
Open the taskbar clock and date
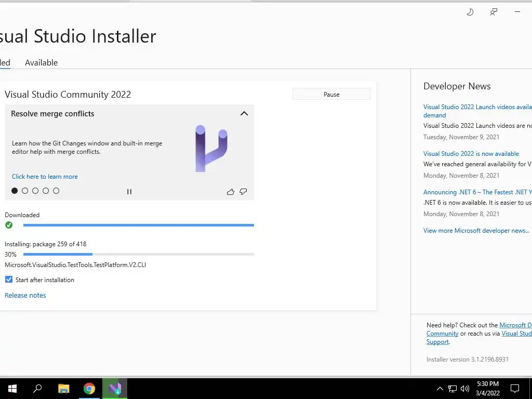(x=488, y=389)
